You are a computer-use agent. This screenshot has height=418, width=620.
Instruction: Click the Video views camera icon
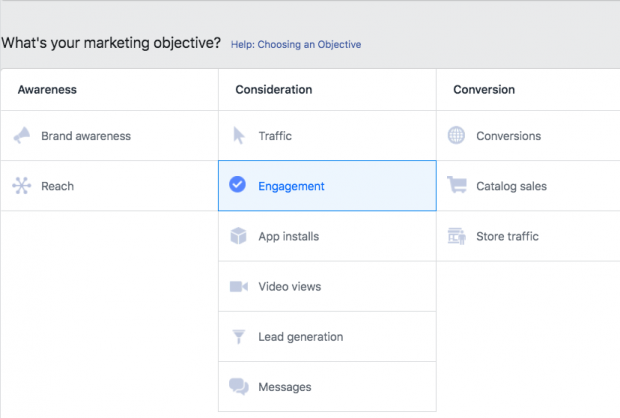(x=238, y=287)
